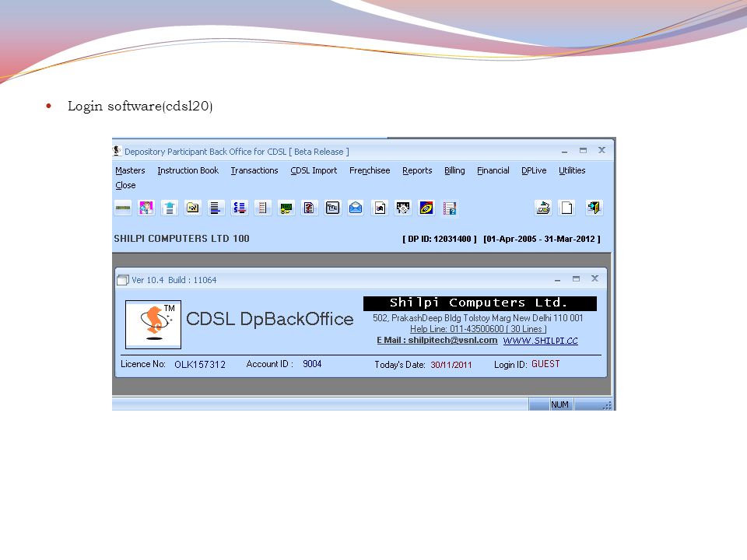Click the green bar toolbar icon
Viewport: 747px width, 560px height.
pyautogui.click(x=123, y=208)
